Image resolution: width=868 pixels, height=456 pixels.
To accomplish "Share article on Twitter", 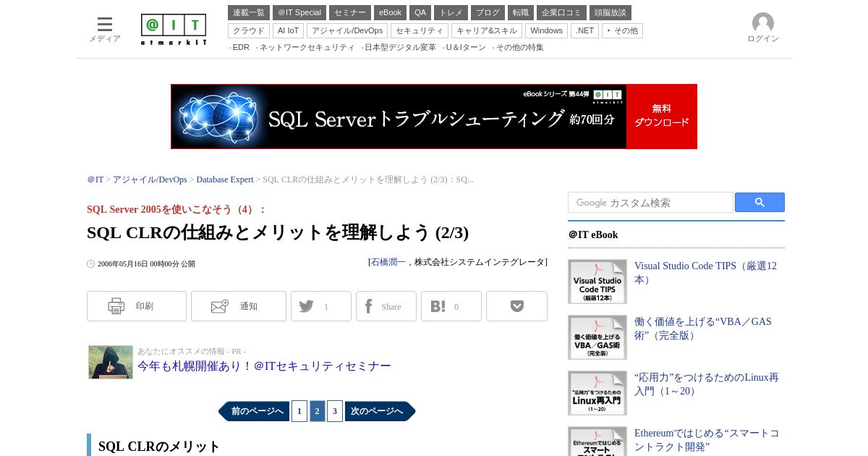I will pos(321,306).
